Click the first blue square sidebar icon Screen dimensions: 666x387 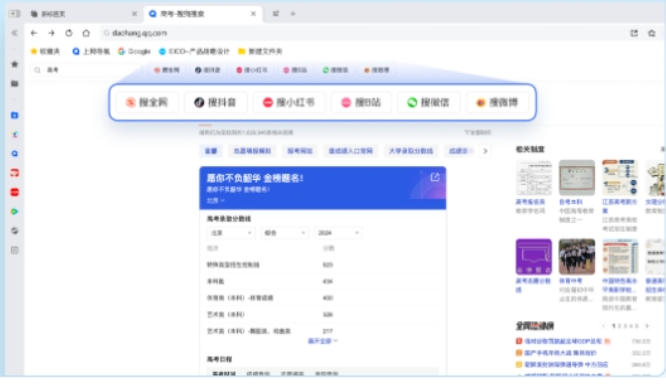pyautogui.click(x=14, y=115)
